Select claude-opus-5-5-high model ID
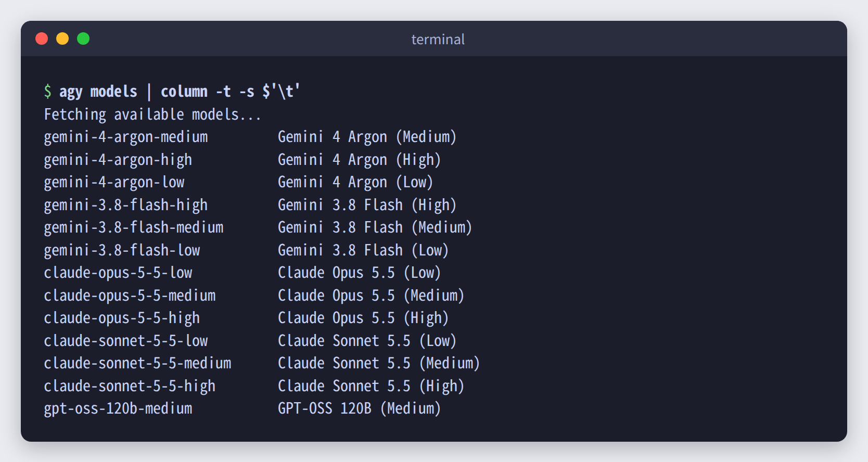 (x=122, y=318)
